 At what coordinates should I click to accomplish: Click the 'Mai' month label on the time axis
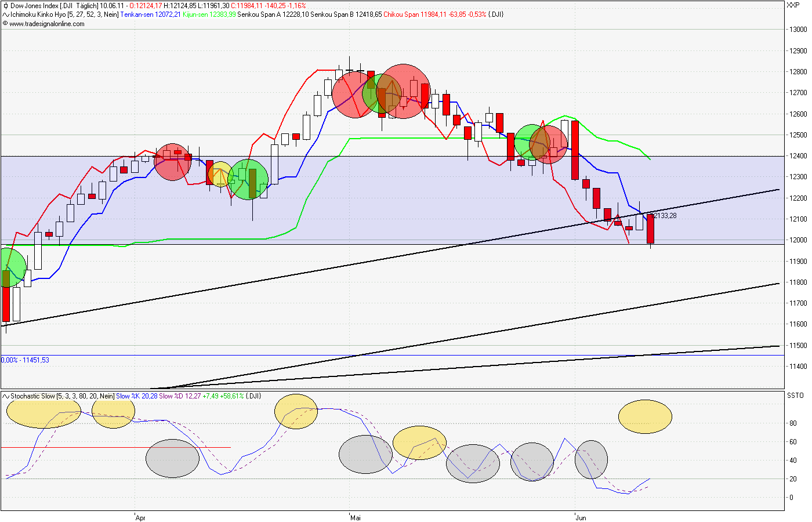(354, 517)
